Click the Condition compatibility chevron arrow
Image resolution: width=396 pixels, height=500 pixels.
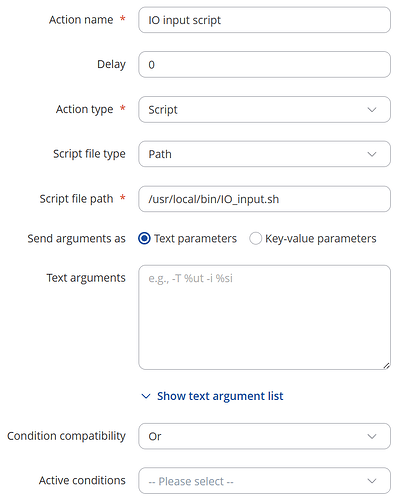click(372, 436)
